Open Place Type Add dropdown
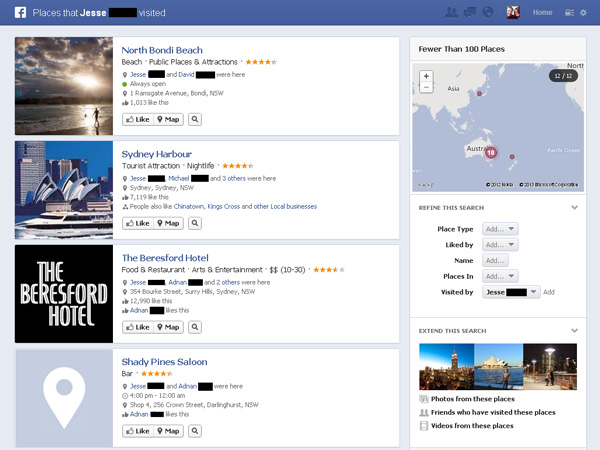Viewport: 600px width, 450px height. pyautogui.click(x=500, y=229)
